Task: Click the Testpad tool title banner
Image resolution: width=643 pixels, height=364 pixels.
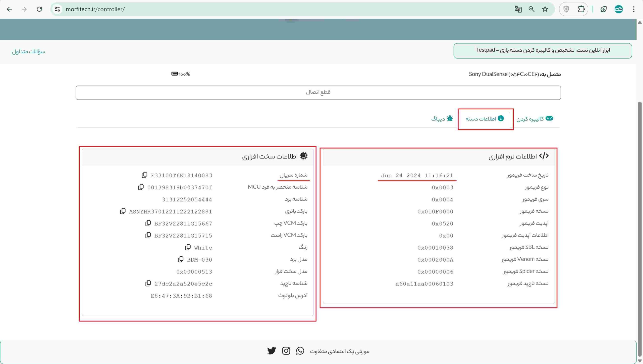Action: click(x=543, y=50)
